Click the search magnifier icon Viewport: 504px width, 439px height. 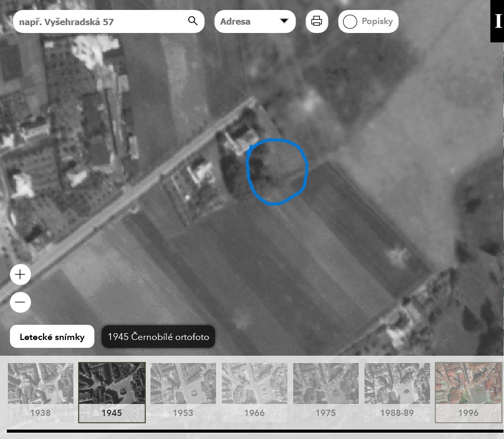click(x=192, y=21)
